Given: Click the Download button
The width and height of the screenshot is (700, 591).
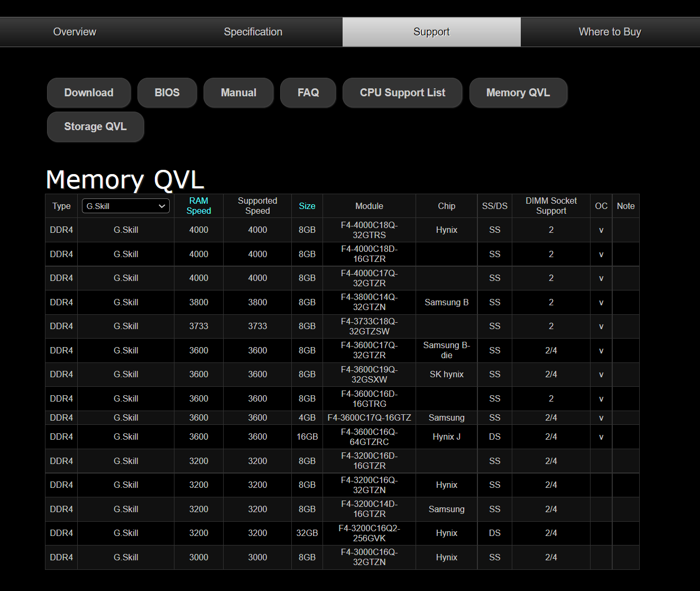Looking at the screenshot, I should tap(89, 93).
